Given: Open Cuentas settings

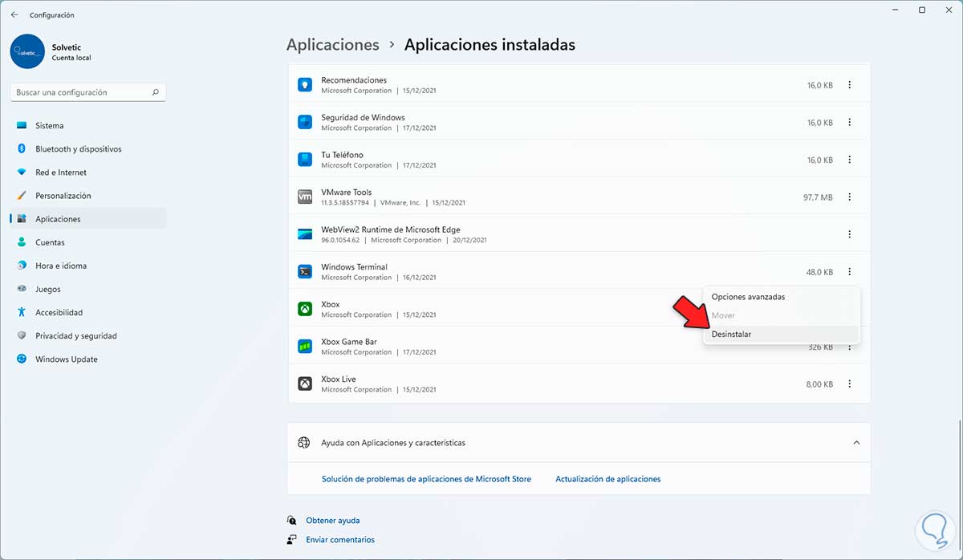Looking at the screenshot, I should coord(88,242).
